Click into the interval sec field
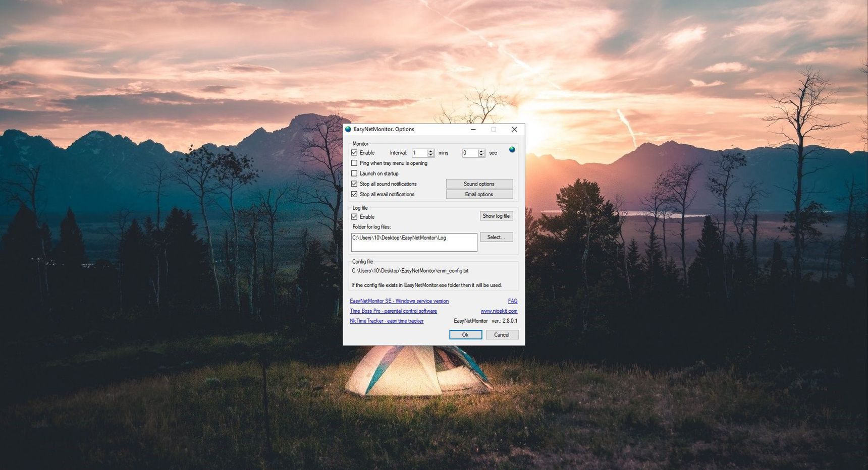 [x=470, y=153]
